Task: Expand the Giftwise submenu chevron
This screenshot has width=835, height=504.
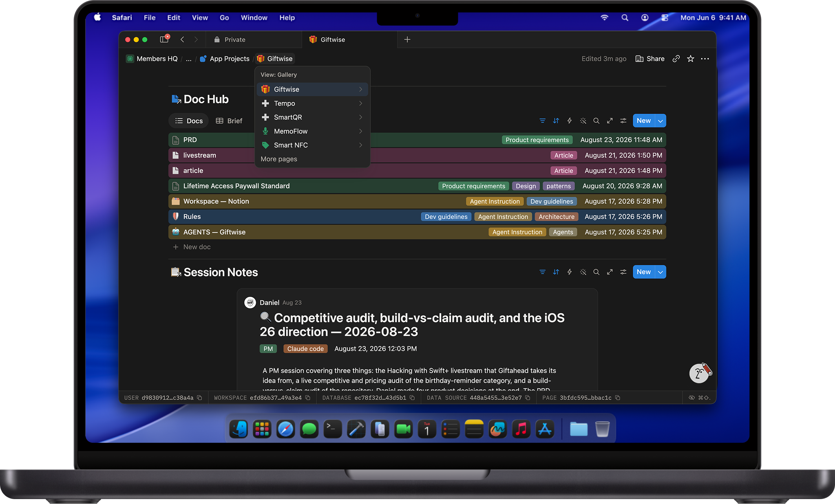Action: coord(360,89)
